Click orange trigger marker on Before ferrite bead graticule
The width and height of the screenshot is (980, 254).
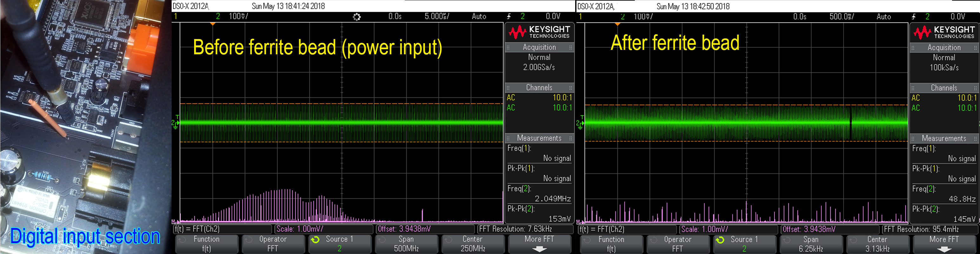pos(213,24)
